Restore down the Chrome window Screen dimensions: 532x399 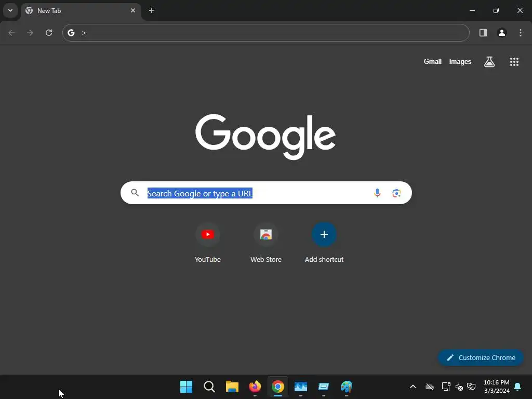pos(496,10)
